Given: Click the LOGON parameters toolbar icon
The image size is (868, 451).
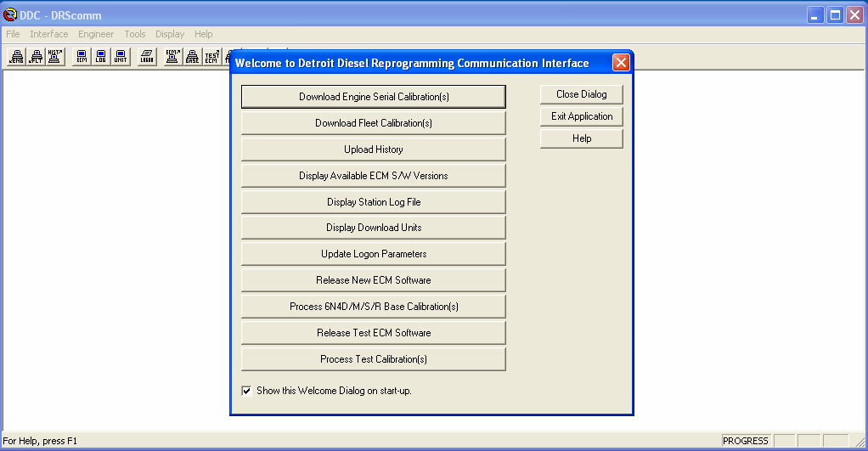Looking at the screenshot, I should tap(147, 56).
